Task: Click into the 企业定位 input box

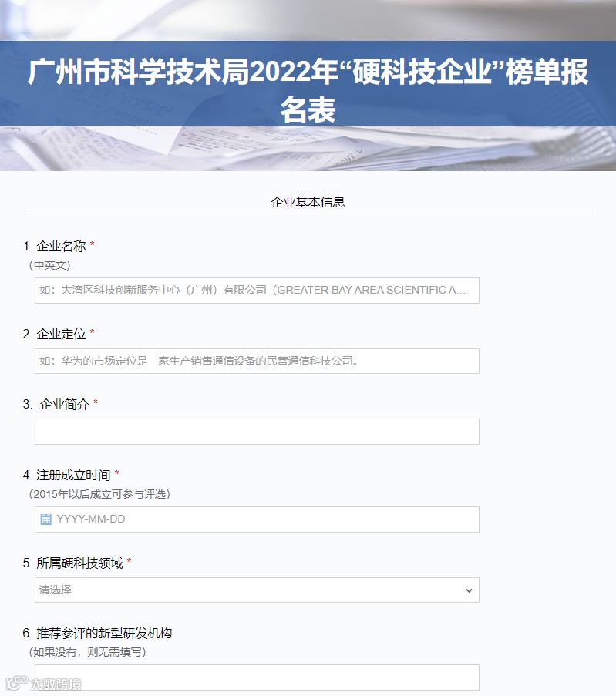Action: (x=257, y=361)
